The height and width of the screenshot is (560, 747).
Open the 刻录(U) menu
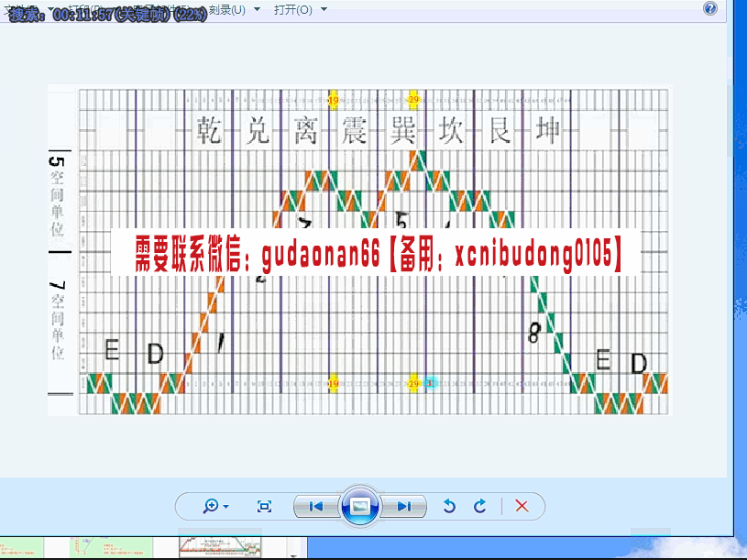(x=226, y=9)
